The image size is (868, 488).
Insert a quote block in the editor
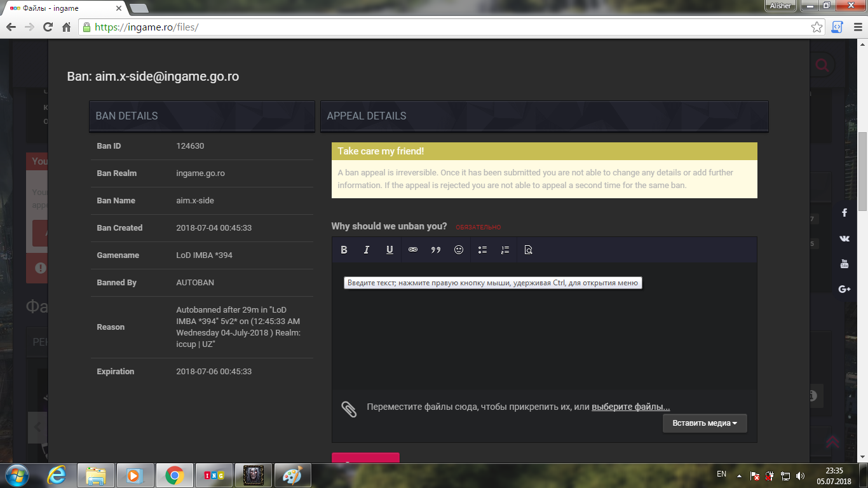click(436, 250)
